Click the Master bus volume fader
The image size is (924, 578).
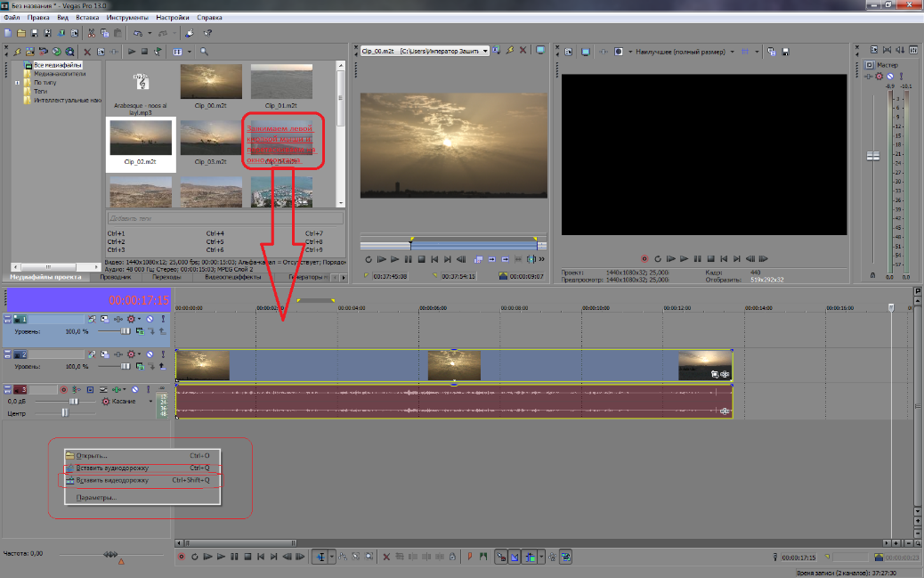(872, 156)
